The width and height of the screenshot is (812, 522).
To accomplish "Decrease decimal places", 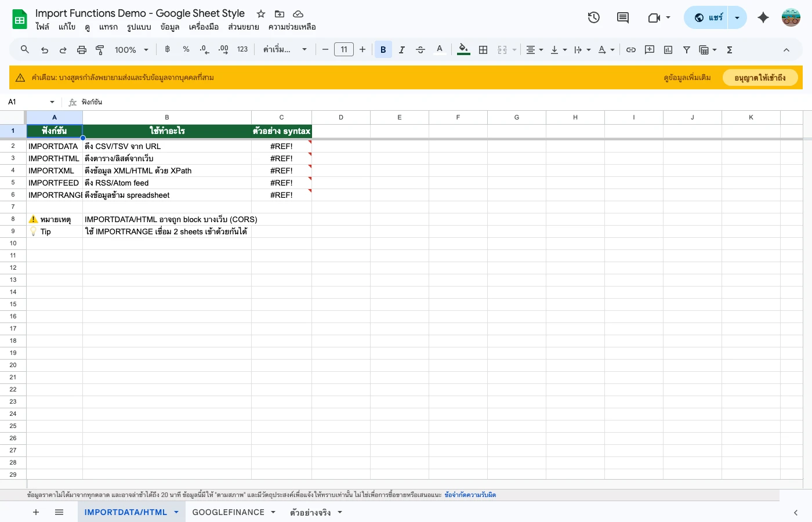I will pyautogui.click(x=204, y=49).
